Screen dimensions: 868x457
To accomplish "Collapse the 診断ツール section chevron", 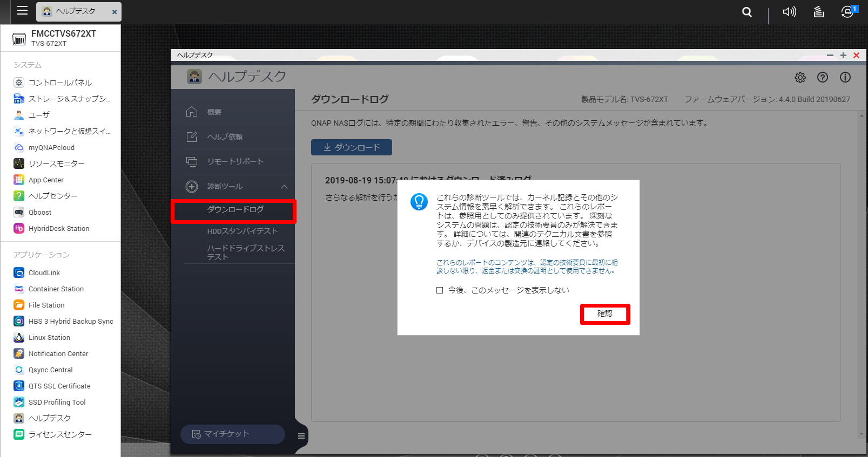I will coord(284,187).
